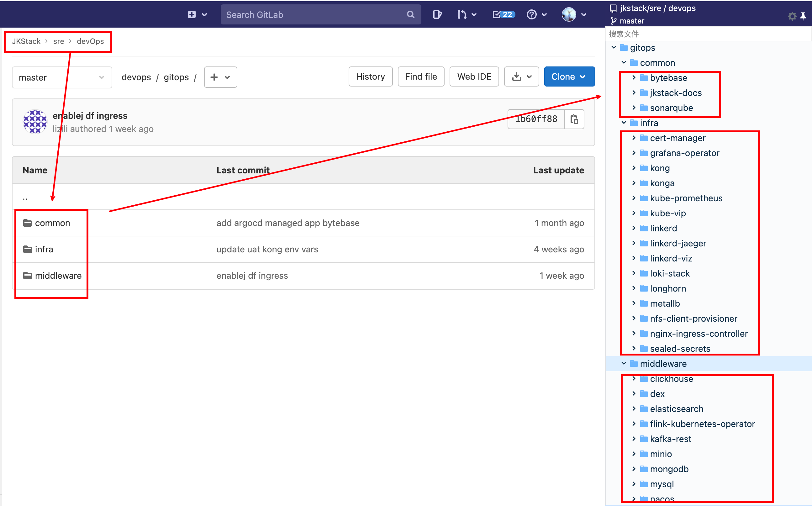Open the to-do list showing 22 items
Screen dimensions: 812x506
click(x=504, y=15)
